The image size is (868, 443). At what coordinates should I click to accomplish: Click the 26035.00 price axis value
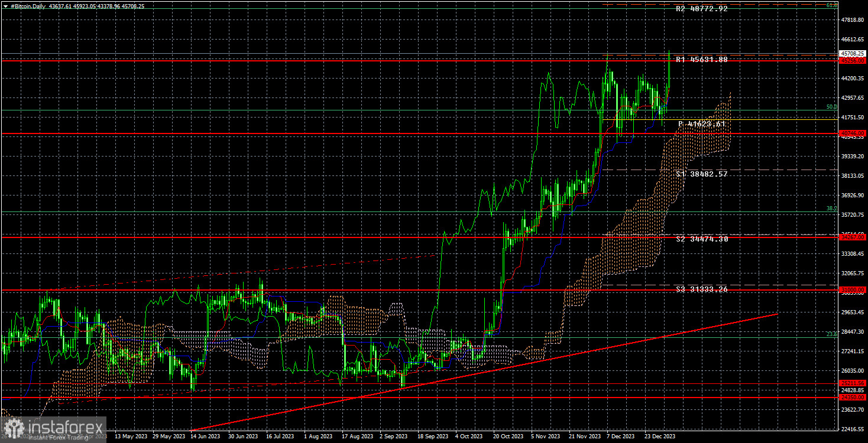853,371
